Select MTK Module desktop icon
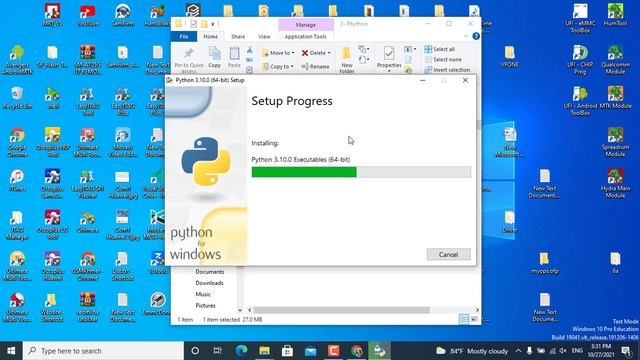 615,97
